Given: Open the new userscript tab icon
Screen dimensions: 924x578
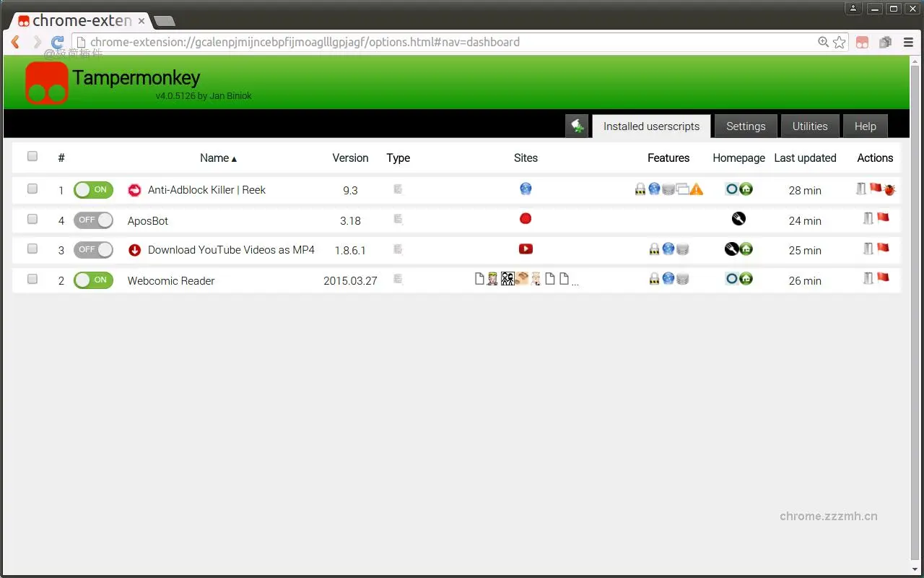Looking at the screenshot, I should point(577,126).
